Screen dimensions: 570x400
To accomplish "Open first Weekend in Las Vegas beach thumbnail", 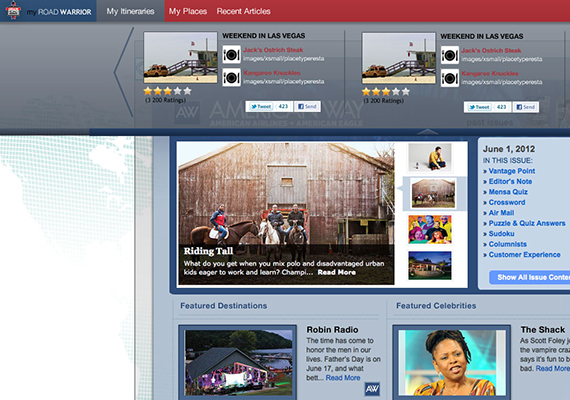I will tap(181, 57).
